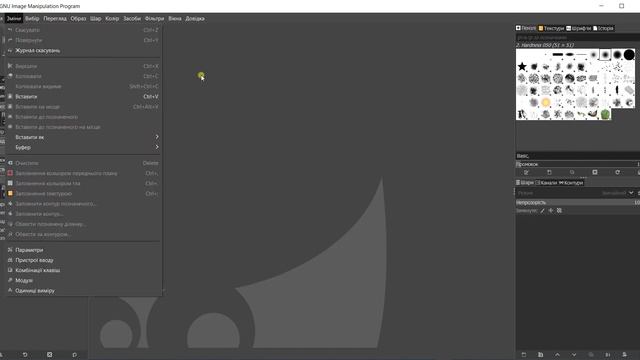Image resolution: width=640 pixels, height=360 pixels.
Task: Select the green pepper brush thumbnail
Action: click(x=605, y=114)
